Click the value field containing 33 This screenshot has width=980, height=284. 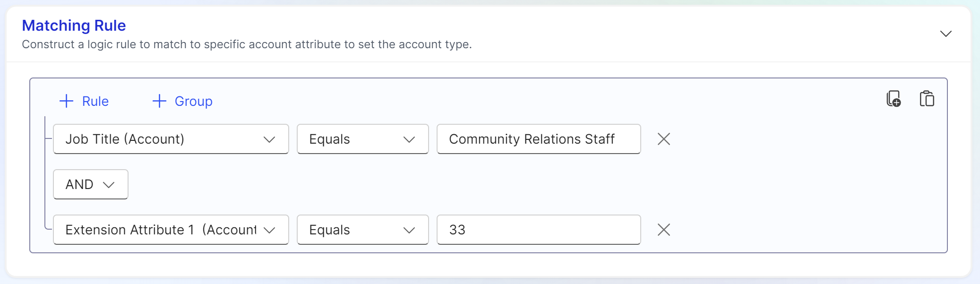pos(539,230)
